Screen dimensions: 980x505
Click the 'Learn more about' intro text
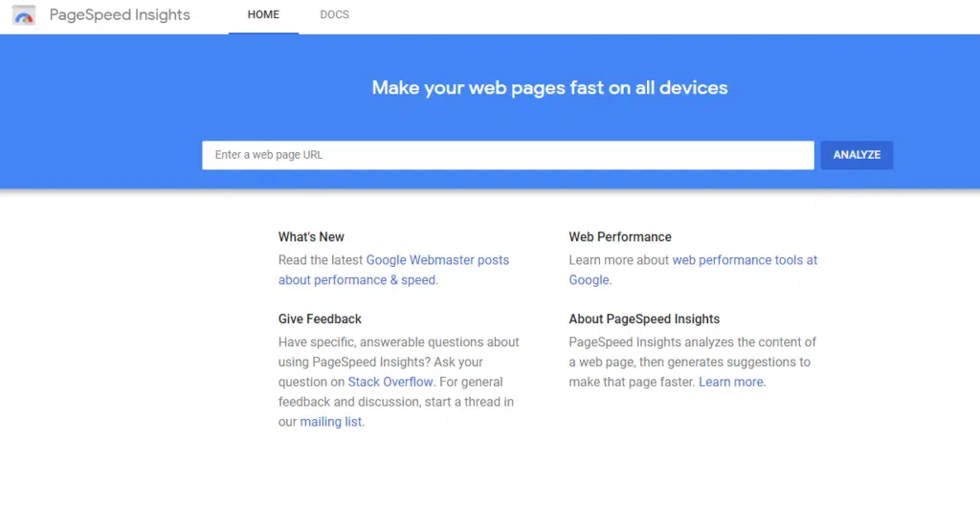click(x=618, y=260)
